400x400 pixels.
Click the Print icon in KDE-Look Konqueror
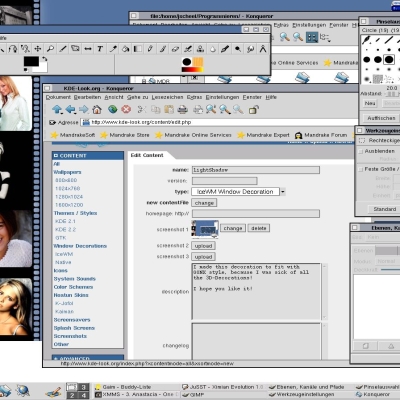point(182,109)
